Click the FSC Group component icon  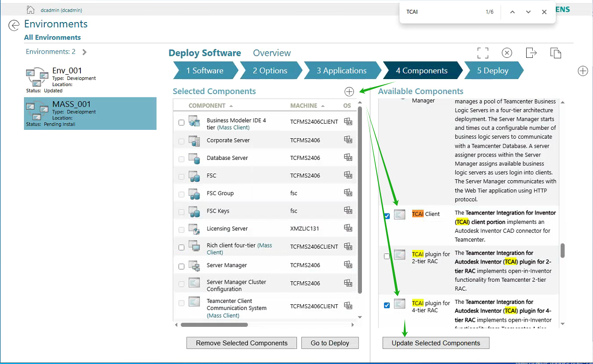194,193
